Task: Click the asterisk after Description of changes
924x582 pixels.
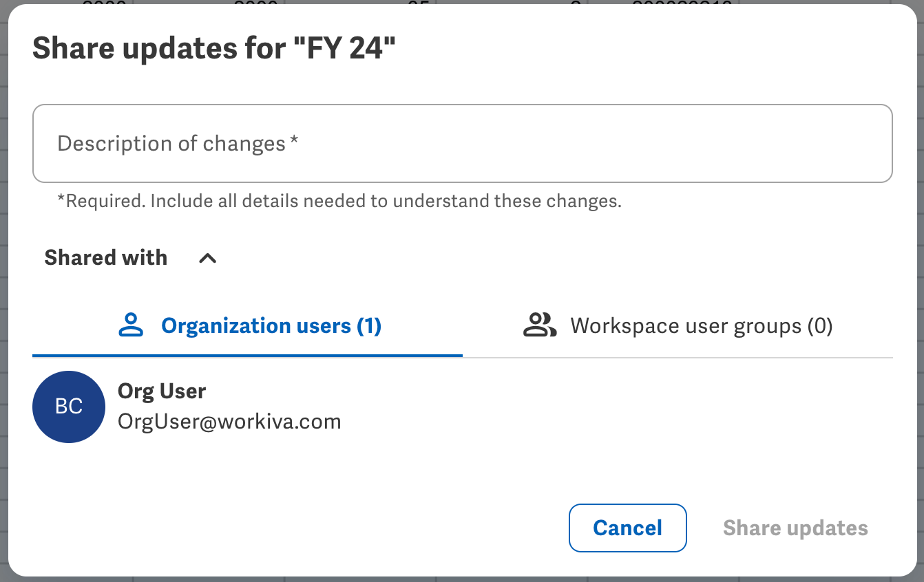Action: [x=294, y=140]
